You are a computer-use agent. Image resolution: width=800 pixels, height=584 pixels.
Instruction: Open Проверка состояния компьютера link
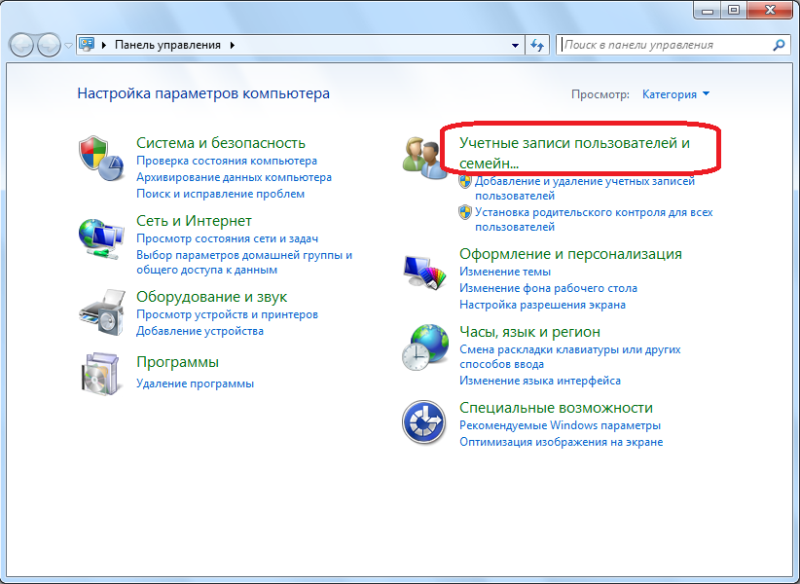[x=227, y=161]
